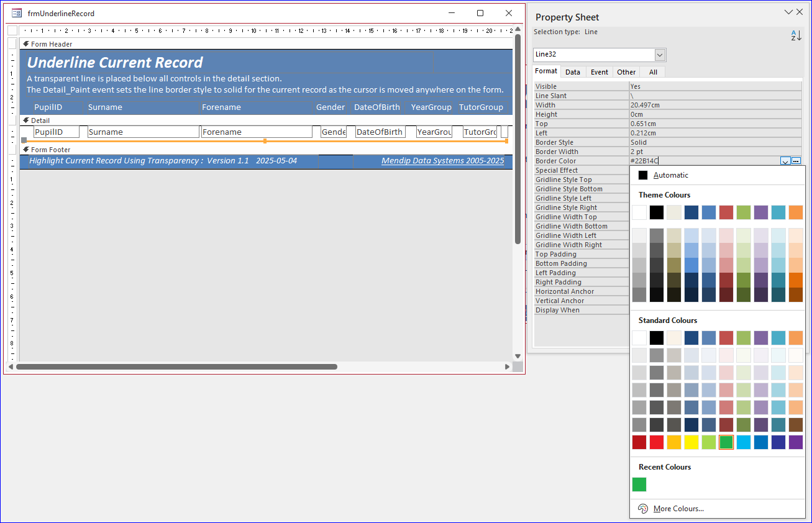
Task: Select the Detail section bar
Action: (266, 121)
